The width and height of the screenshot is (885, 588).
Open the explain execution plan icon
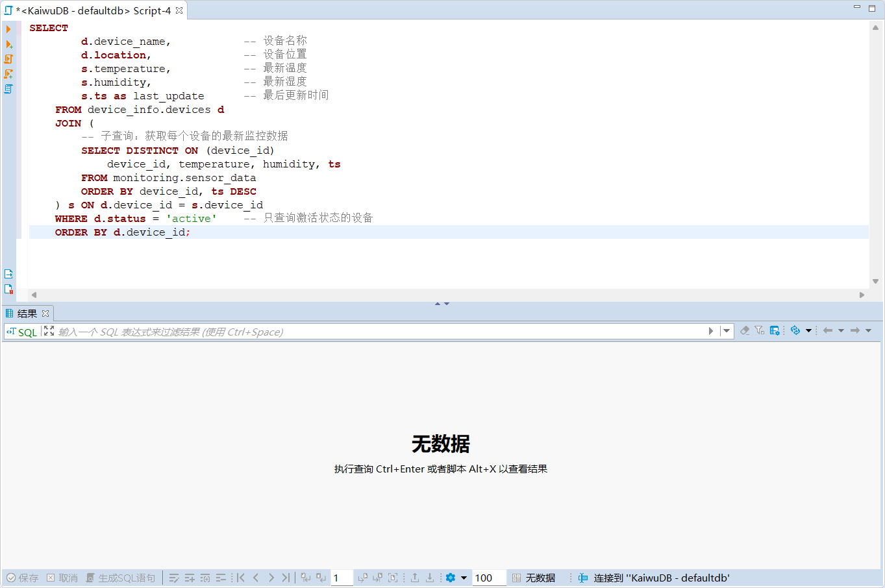(8, 89)
